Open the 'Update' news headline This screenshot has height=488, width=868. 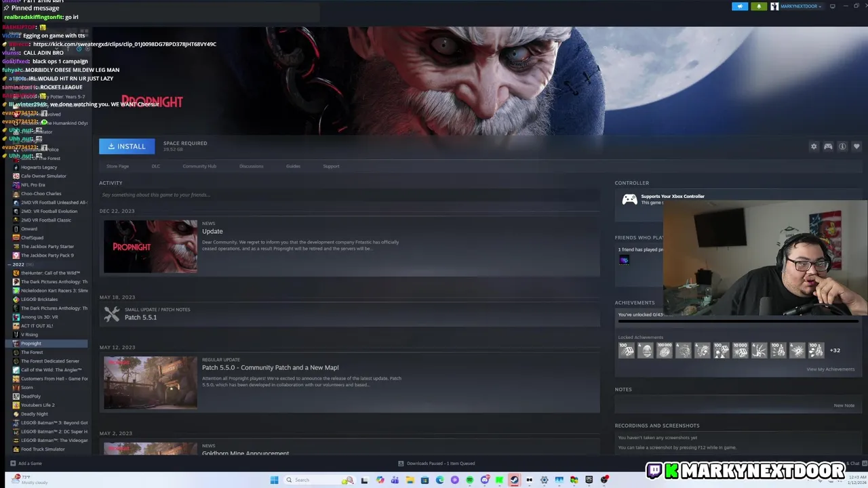[x=212, y=231]
